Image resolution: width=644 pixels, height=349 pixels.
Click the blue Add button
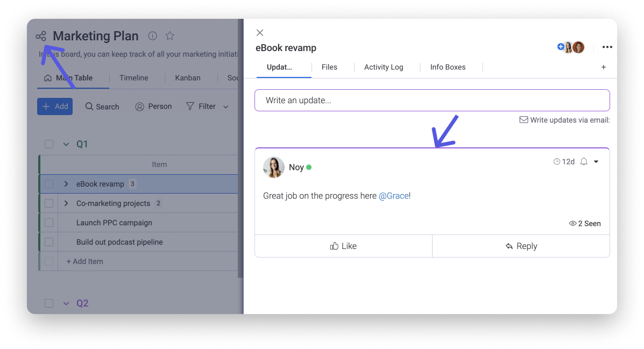coord(55,106)
